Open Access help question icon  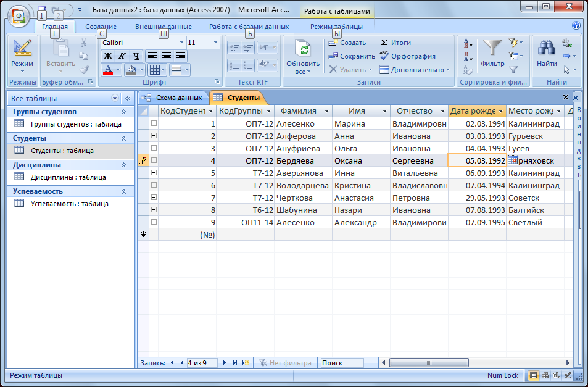point(576,26)
